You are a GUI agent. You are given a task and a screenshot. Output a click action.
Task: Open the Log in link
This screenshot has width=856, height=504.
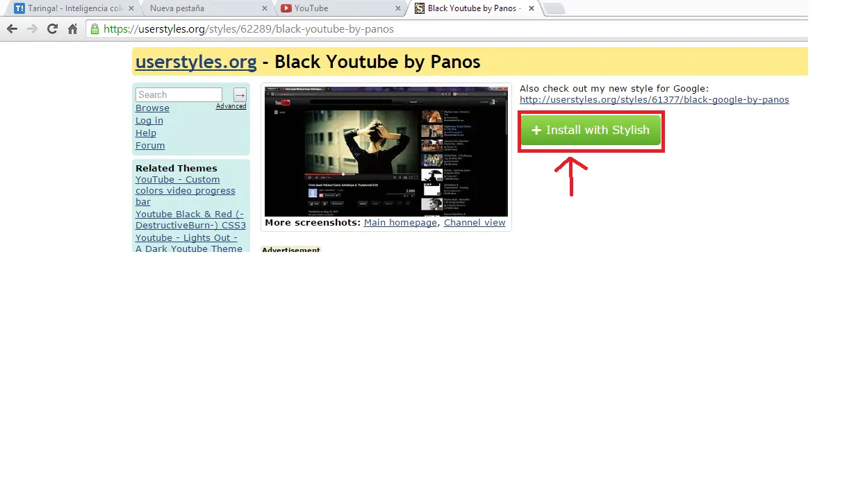coord(149,120)
